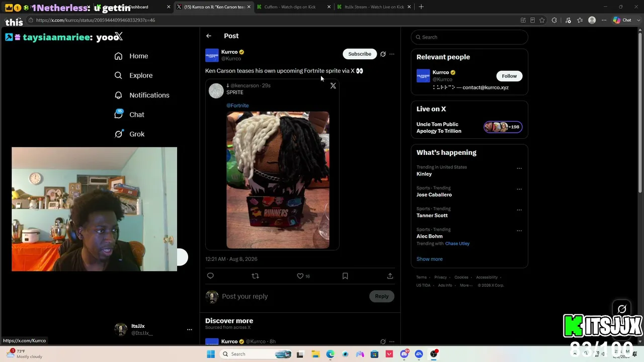The image size is (644, 362).
Task: Open Copilot Chat in the browser toolbar
Action: [x=622, y=20]
